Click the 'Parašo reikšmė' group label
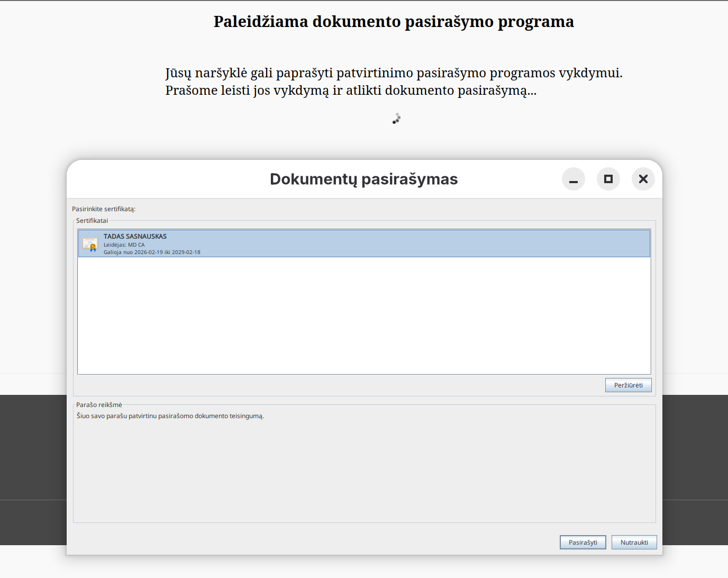The height and width of the screenshot is (578, 728). pos(99,405)
